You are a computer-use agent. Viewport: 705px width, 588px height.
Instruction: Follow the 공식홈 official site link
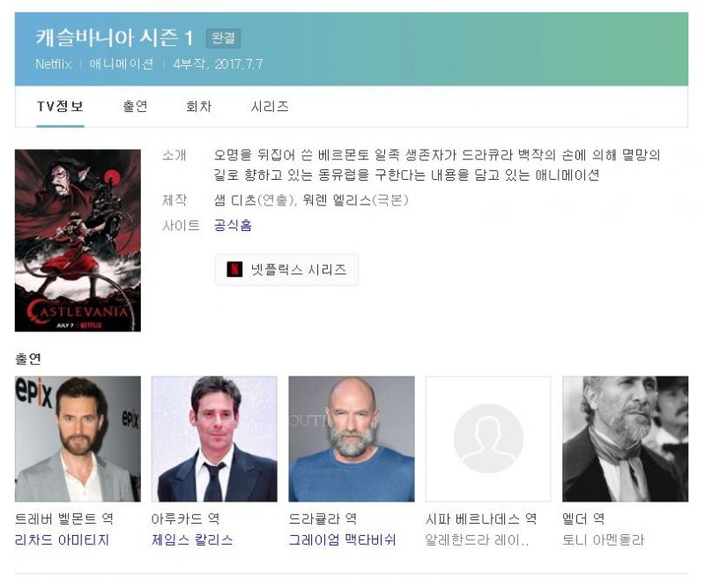click(x=233, y=225)
